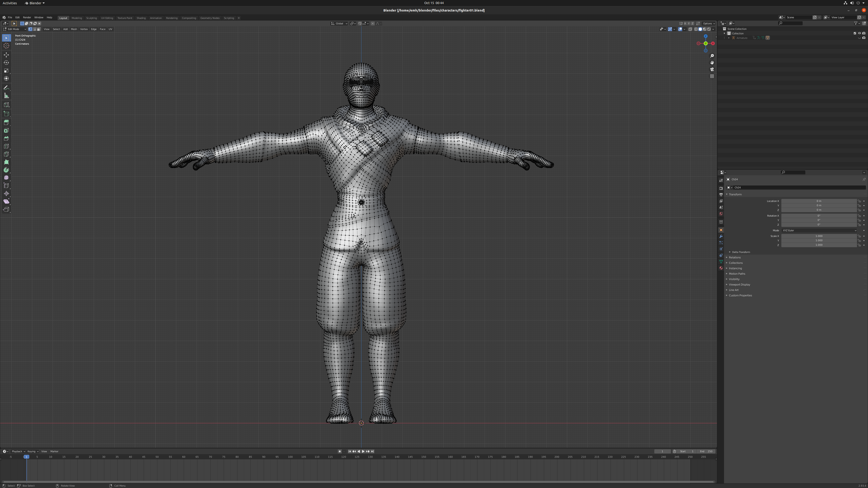This screenshot has width=868, height=488.
Task: Toggle viewport overlays
Action: click(x=680, y=29)
